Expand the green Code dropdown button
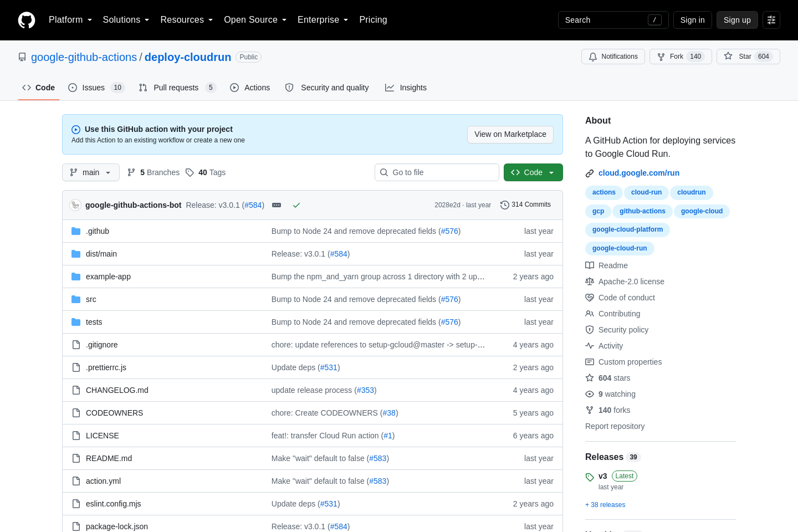Image resolution: width=798 pixels, height=532 pixels. (x=533, y=172)
